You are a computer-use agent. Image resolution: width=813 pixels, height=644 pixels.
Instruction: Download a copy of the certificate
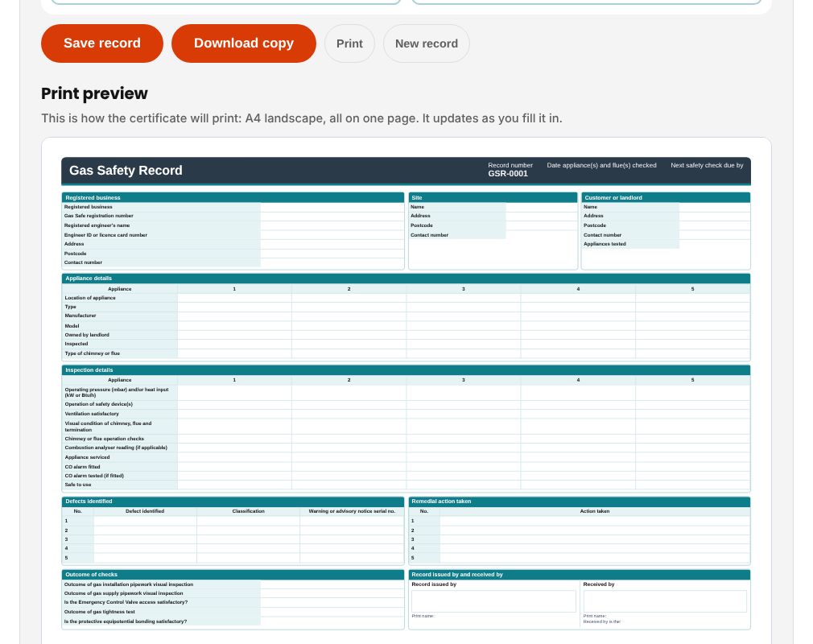(x=244, y=43)
